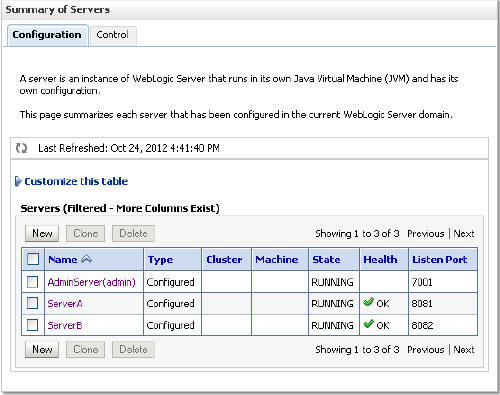Click RUNNING state in ServerA row

click(332, 304)
